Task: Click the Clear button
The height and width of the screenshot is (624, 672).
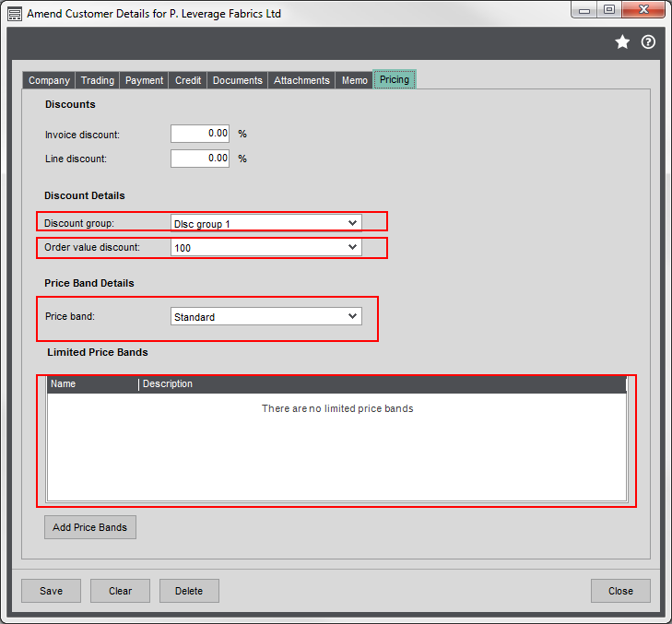Action: (x=120, y=591)
